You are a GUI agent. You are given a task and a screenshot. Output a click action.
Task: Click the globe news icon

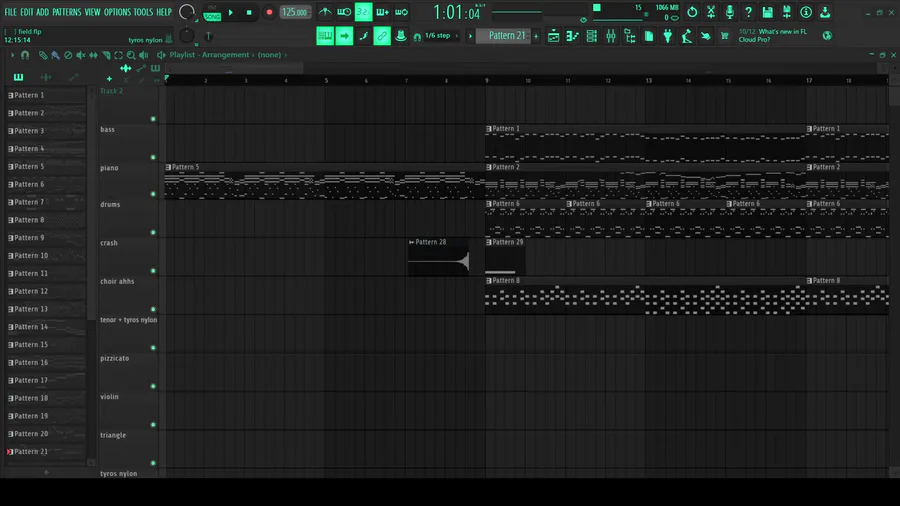[x=827, y=36]
